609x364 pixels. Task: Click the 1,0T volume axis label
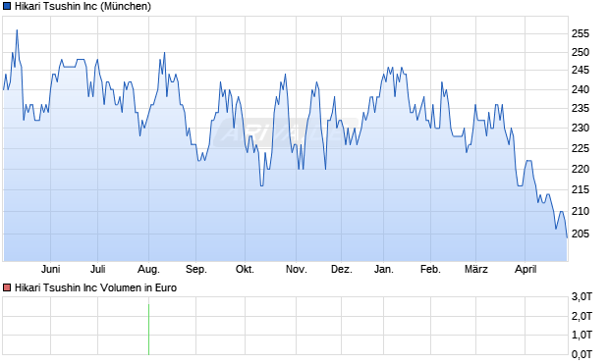pyautogui.click(x=581, y=335)
